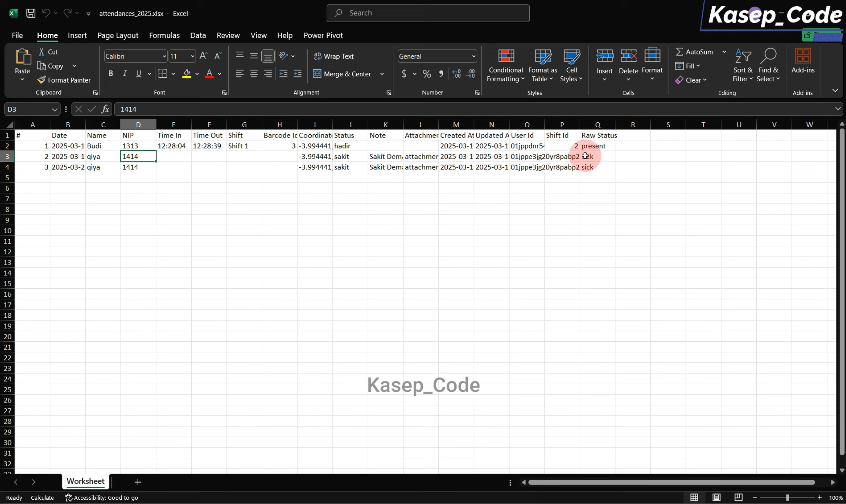The height and width of the screenshot is (504, 846).
Task: Add a new sheet with plus button
Action: pyautogui.click(x=138, y=482)
